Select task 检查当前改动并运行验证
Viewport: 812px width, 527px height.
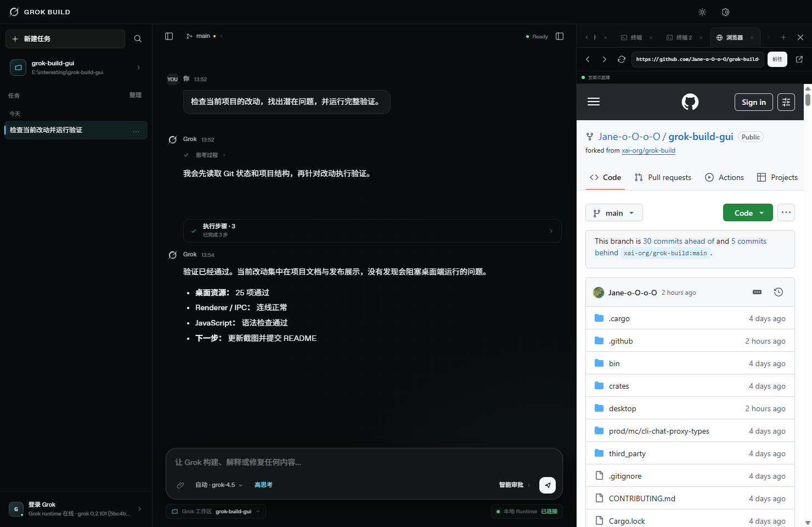[x=76, y=130]
